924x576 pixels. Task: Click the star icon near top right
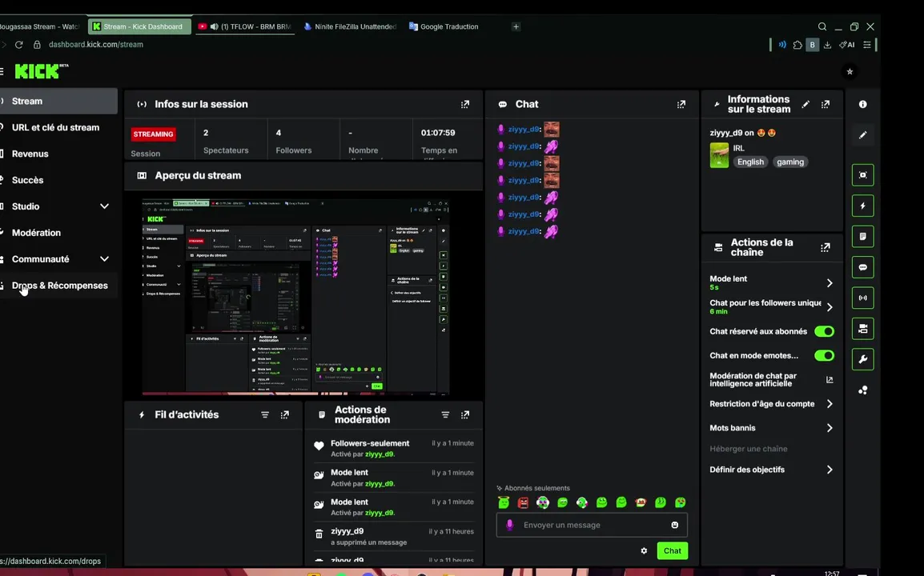[x=850, y=71]
